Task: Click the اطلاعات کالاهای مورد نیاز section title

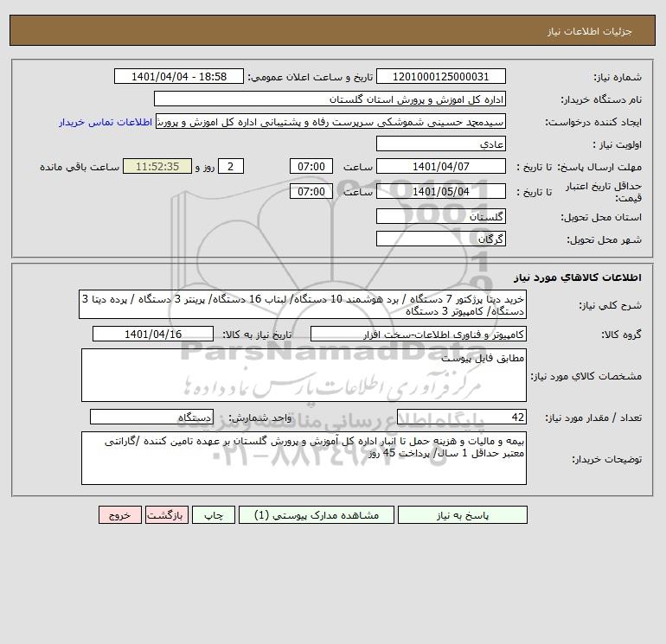Action: (x=578, y=277)
